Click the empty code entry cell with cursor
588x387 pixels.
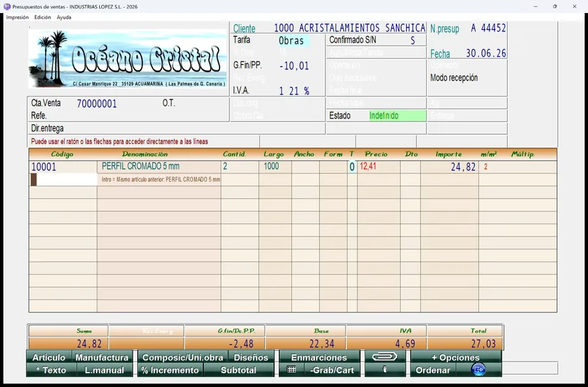click(x=63, y=180)
